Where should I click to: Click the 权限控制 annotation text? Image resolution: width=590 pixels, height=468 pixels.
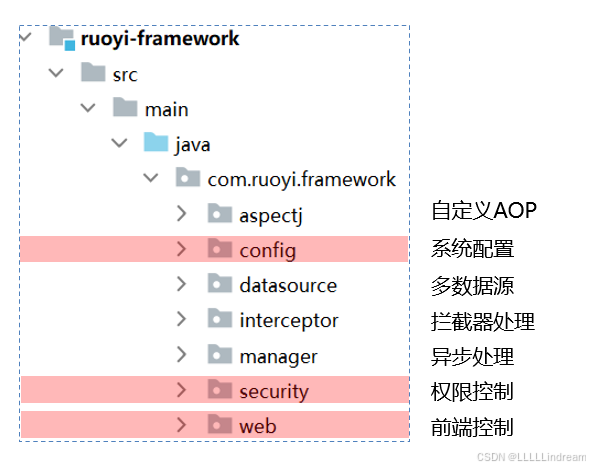pos(472,392)
